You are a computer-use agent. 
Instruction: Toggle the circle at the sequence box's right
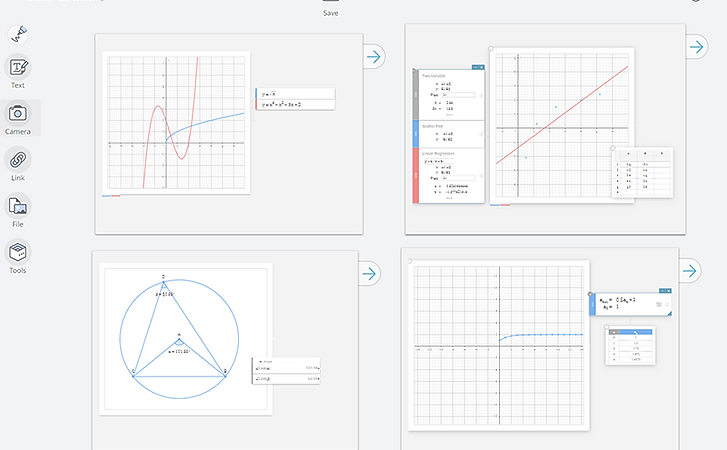(x=667, y=304)
